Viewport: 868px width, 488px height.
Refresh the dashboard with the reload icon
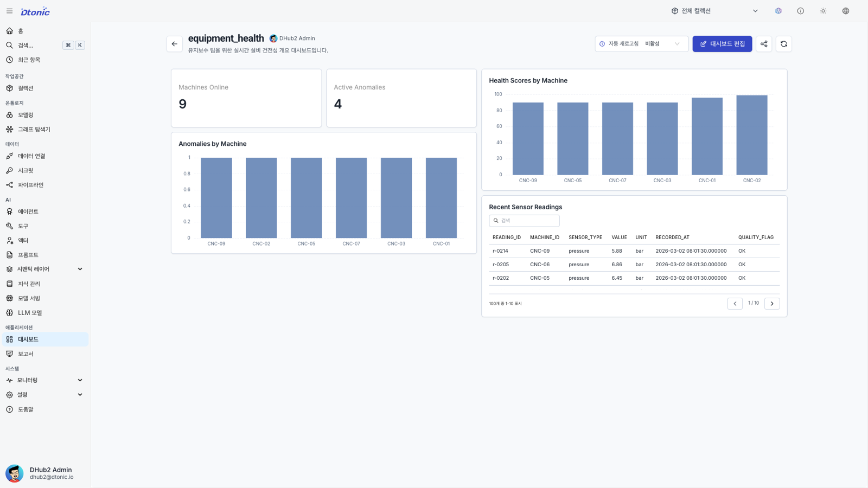coord(784,44)
